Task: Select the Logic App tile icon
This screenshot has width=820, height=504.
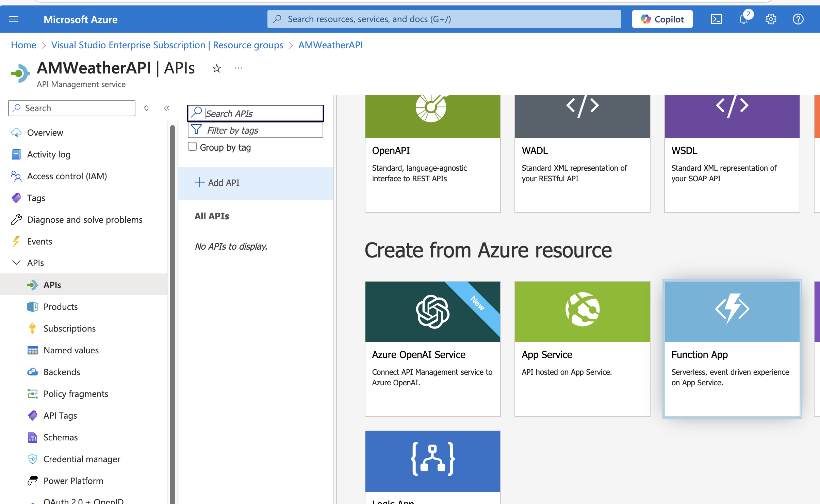Action: point(432,458)
